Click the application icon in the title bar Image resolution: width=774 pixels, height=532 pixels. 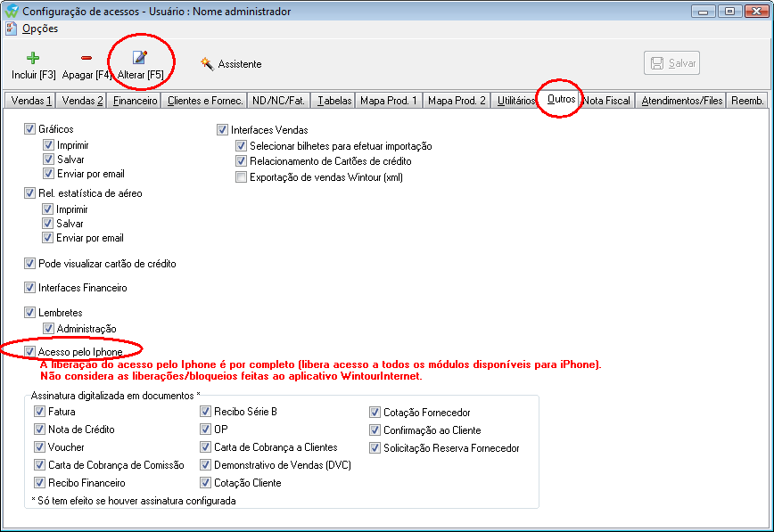(12, 11)
